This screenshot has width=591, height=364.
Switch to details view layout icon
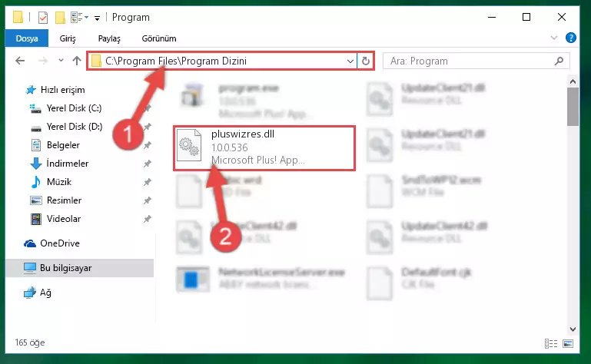click(551, 343)
